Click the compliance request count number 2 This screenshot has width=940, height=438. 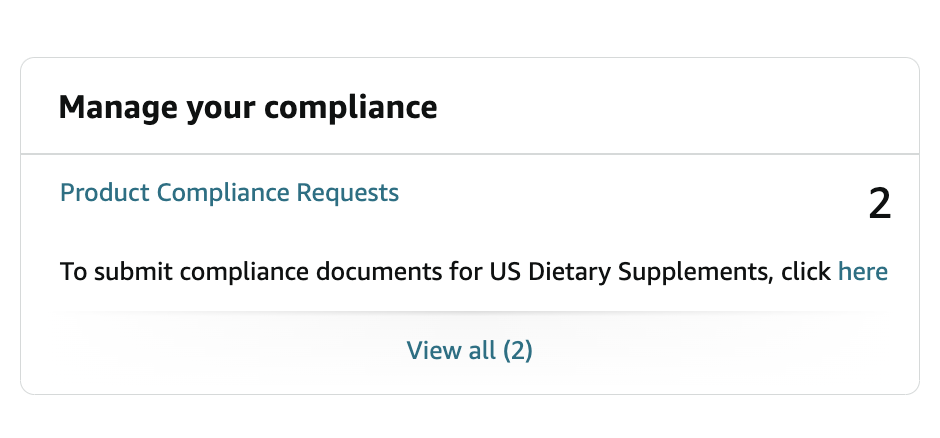point(879,204)
